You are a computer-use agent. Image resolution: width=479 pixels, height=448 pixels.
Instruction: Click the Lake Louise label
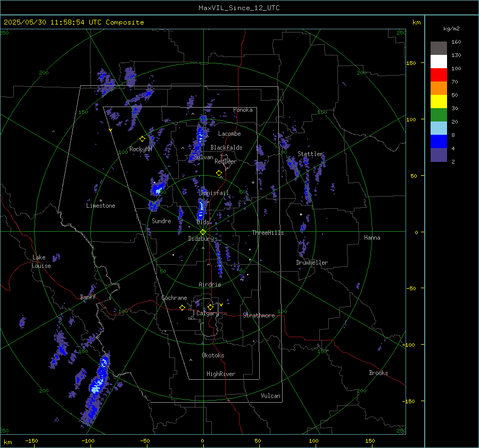click(41, 262)
